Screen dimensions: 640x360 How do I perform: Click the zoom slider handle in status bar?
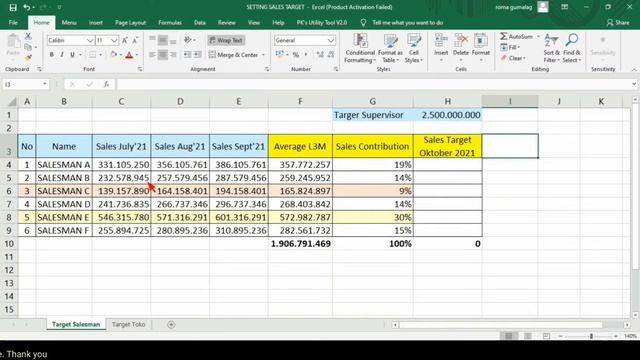point(591,336)
